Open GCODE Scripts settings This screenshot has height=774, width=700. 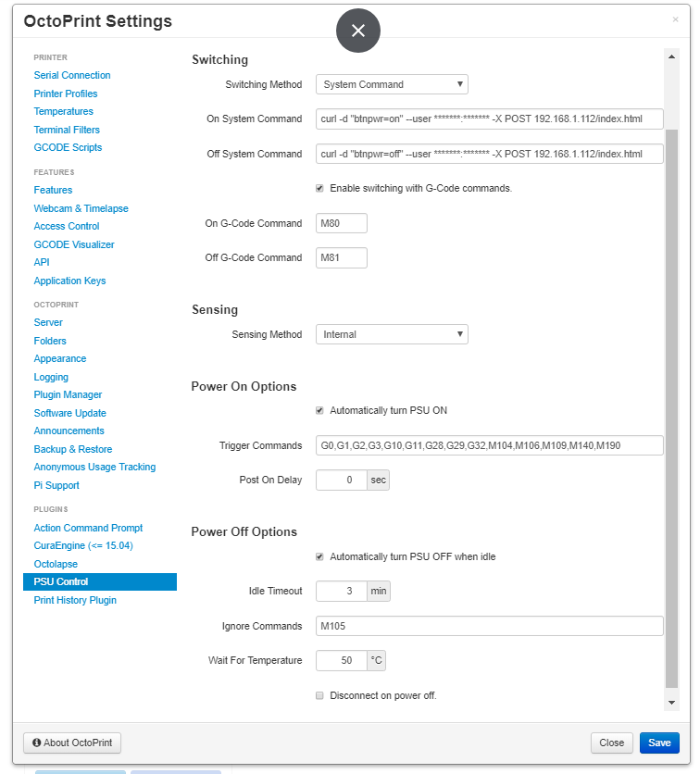tap(68, 147)
